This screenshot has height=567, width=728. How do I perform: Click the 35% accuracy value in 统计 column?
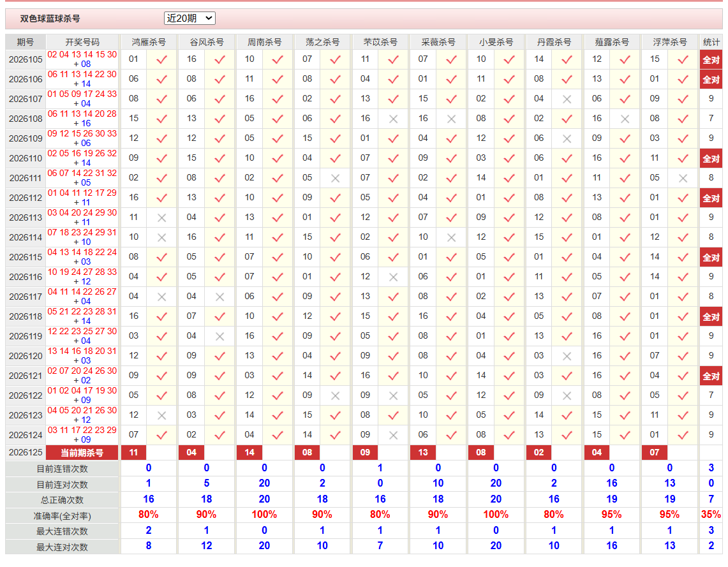tap(711, 515)
